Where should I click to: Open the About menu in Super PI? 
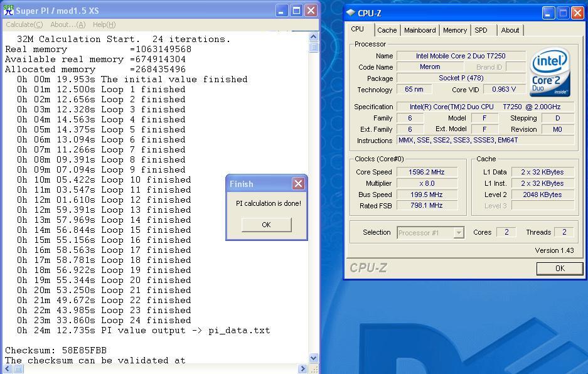coord(68,24)
